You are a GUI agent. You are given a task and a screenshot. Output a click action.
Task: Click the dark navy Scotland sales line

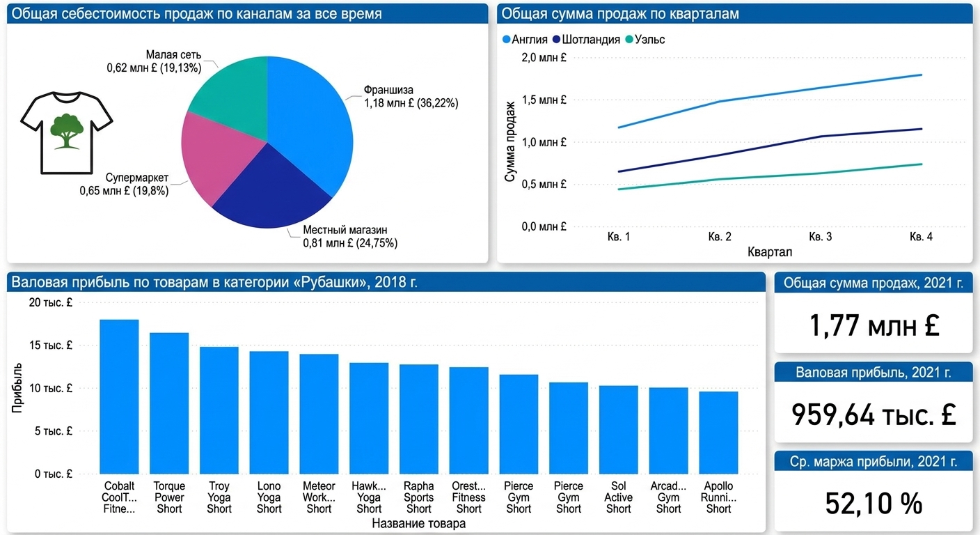point(770,145)
